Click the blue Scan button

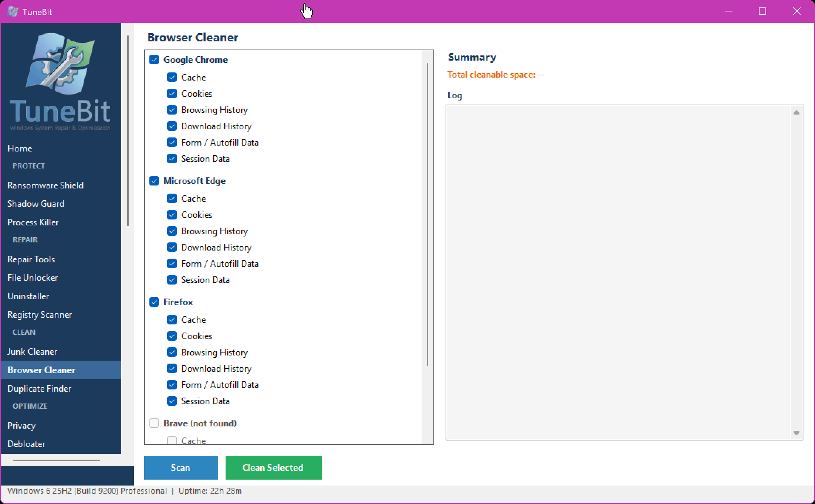[181, 467]
